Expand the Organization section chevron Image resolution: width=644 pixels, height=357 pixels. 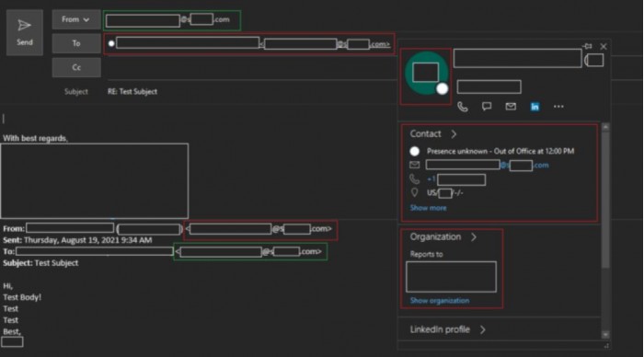coord(474,237)
